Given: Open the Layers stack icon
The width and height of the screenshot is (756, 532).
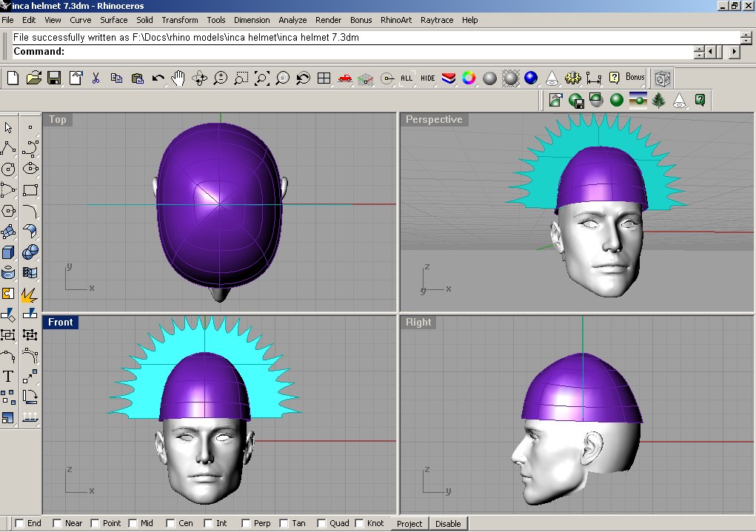Looking at the screenshot, I should pyautogui.click(x=448, y=78).
